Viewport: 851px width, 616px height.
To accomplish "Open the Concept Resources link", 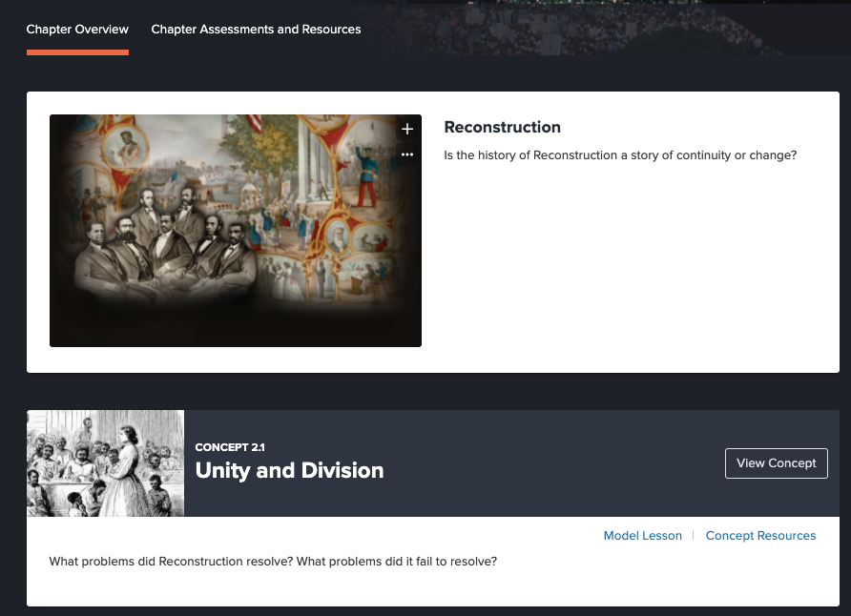I will 760,536.
